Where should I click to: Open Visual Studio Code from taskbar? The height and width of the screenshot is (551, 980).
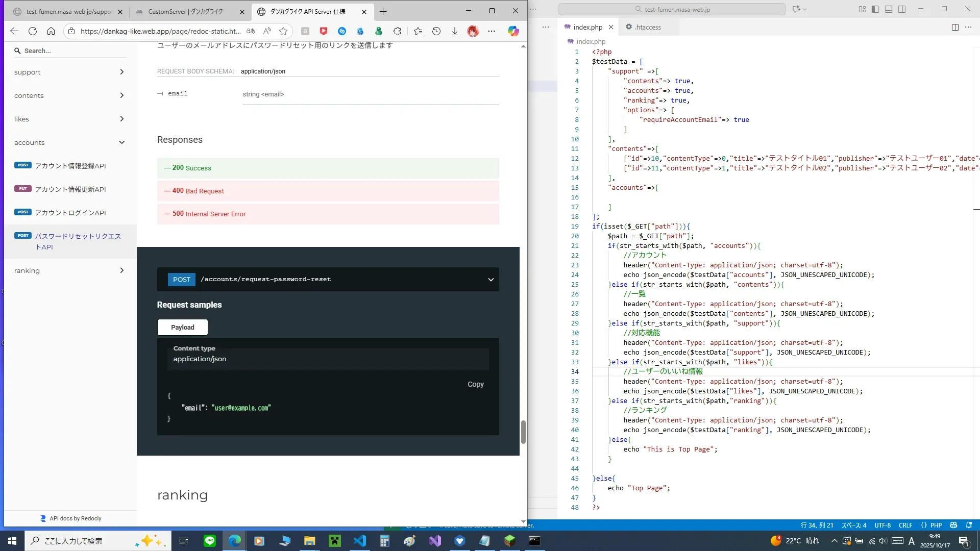pyautogui.click(x=359, y=541)
